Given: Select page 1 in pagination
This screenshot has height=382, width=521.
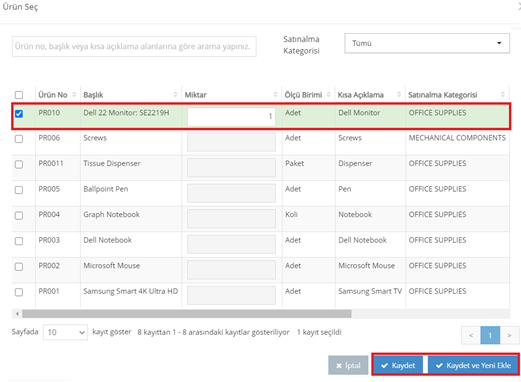Looking at the screenshot, I should click(490, 335).
